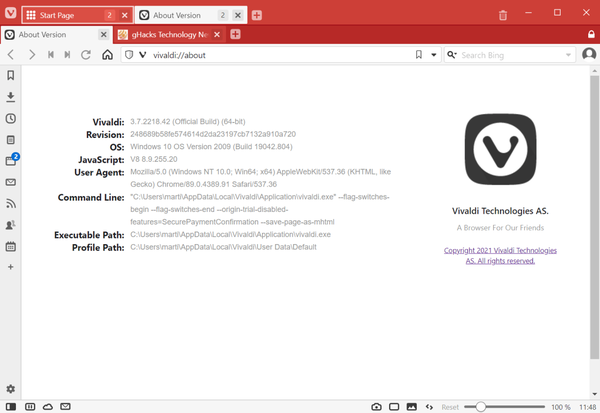Click the Profile Path value

click(x=223, y=247)
